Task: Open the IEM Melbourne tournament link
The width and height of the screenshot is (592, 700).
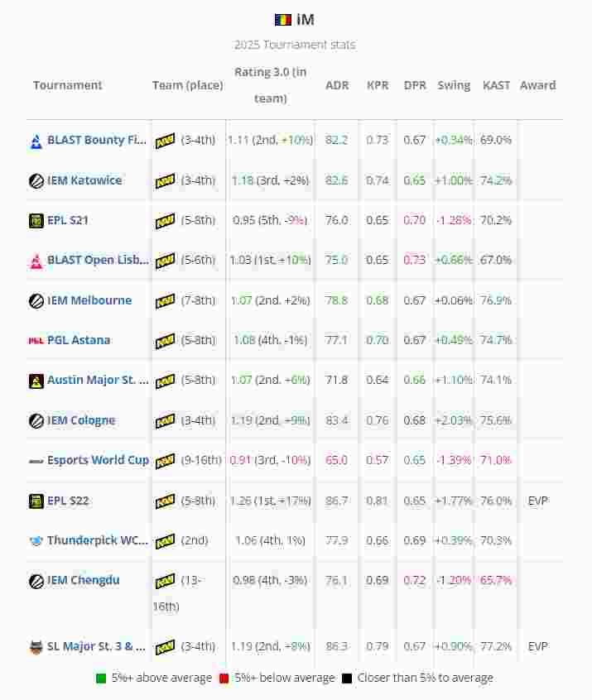Action: (x=89, y=300)
